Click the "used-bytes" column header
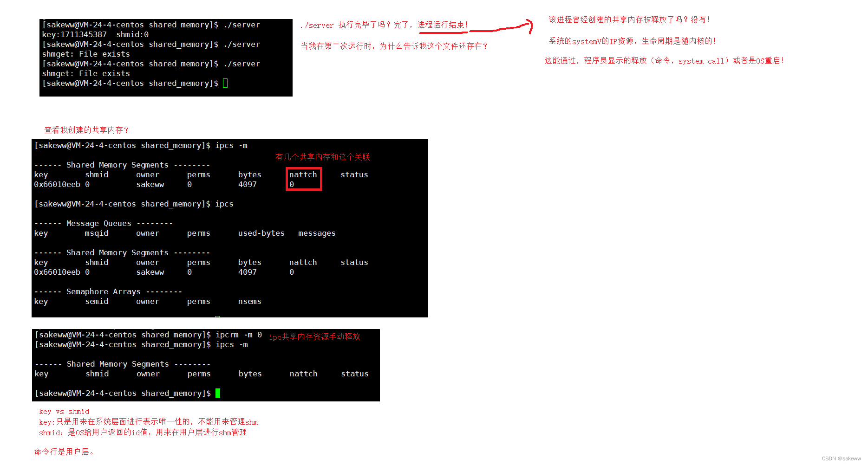Screen dimensions: 868x465 tap(261, 233)
